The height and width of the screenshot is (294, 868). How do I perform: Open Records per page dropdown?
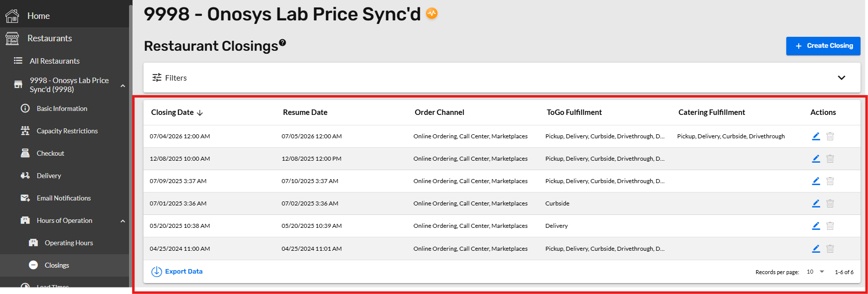tap(815, 272)
